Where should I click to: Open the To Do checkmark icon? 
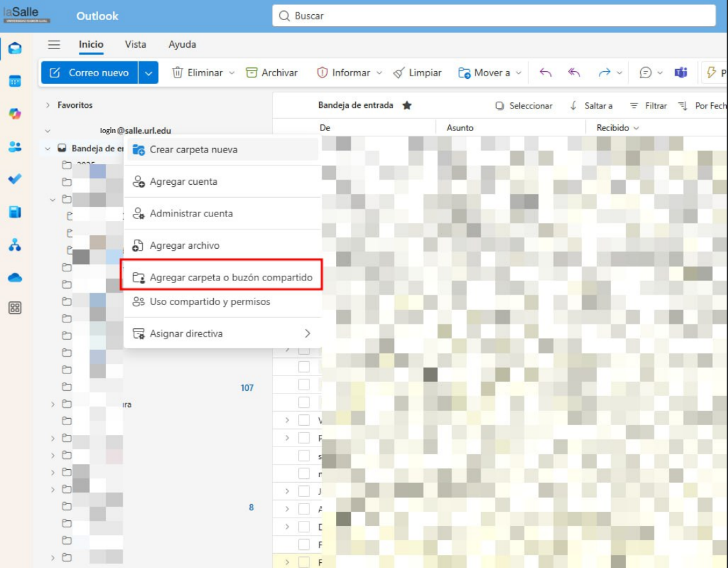click(15, 179)
